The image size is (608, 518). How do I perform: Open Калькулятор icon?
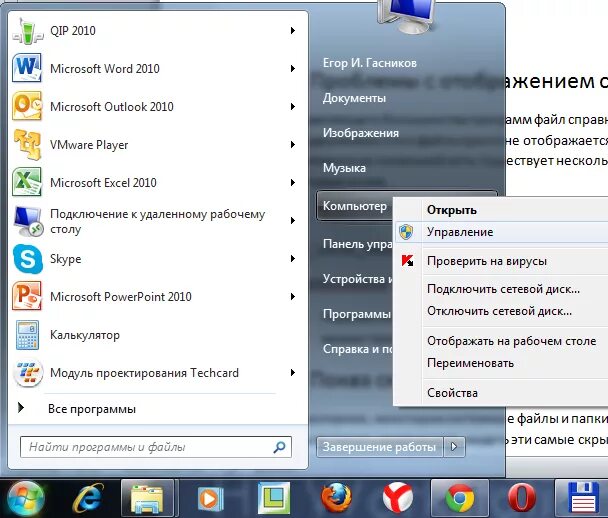27,335
